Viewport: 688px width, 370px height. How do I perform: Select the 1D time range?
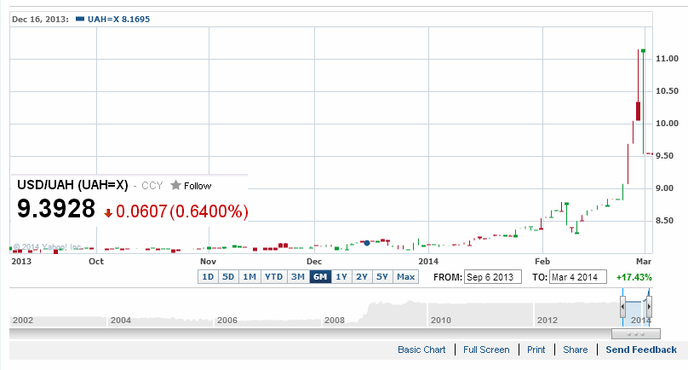(x=208, y=277)
